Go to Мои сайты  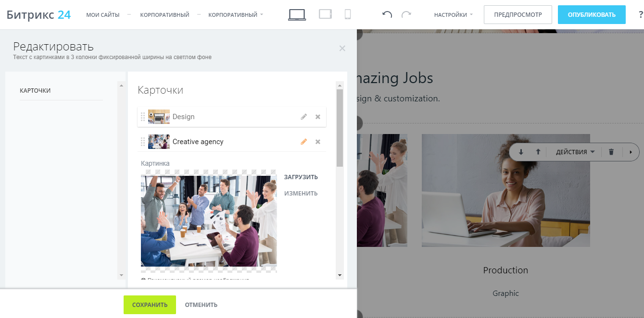103,15
